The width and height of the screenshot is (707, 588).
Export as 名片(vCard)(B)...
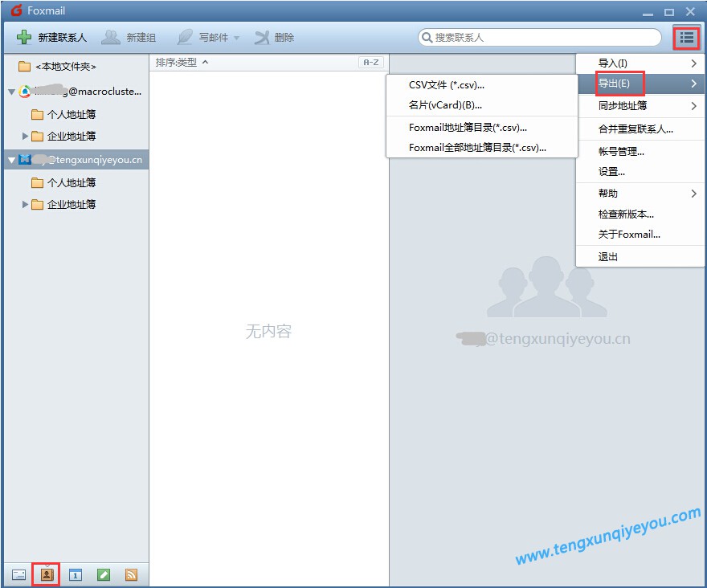pyautogui.click(x=482, y=105)
